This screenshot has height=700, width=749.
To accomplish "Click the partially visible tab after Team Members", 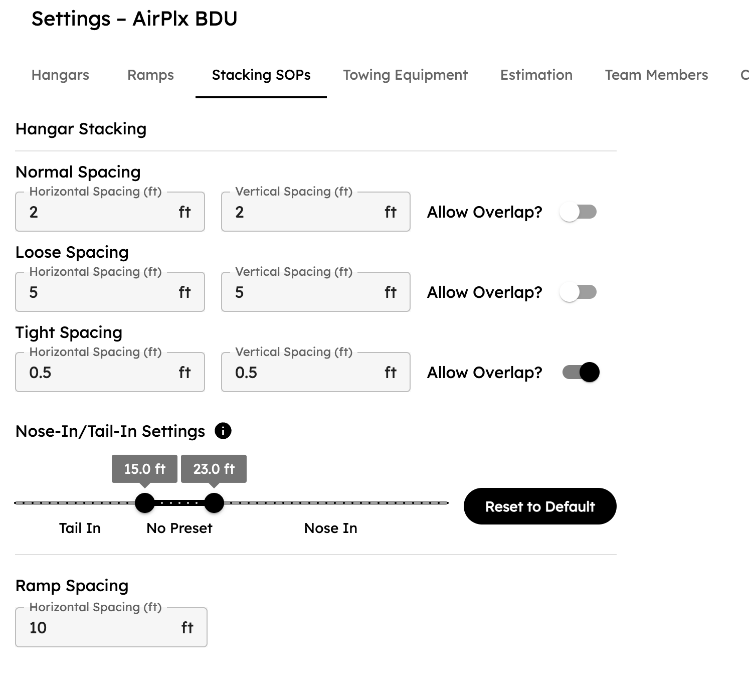I will tap(745, 75).
